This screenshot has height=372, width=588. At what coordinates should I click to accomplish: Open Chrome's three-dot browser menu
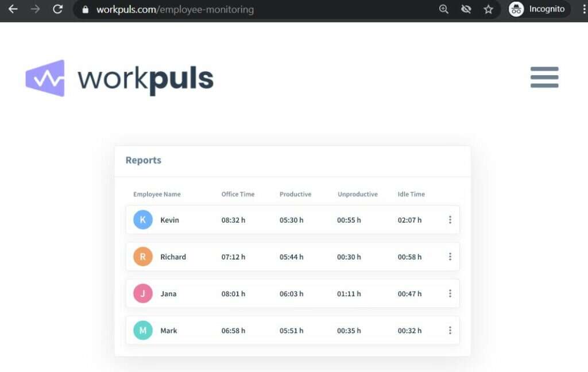[x=583, y=9]
